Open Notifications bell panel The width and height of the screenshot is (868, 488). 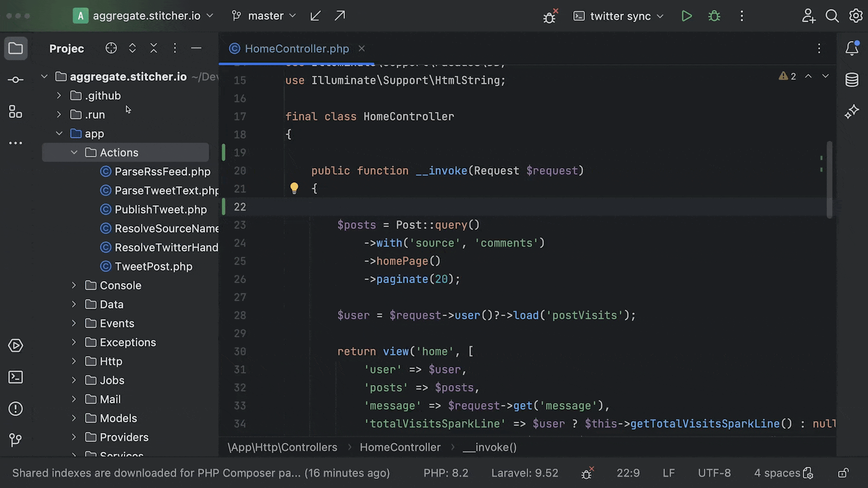[x=852, y=48]
